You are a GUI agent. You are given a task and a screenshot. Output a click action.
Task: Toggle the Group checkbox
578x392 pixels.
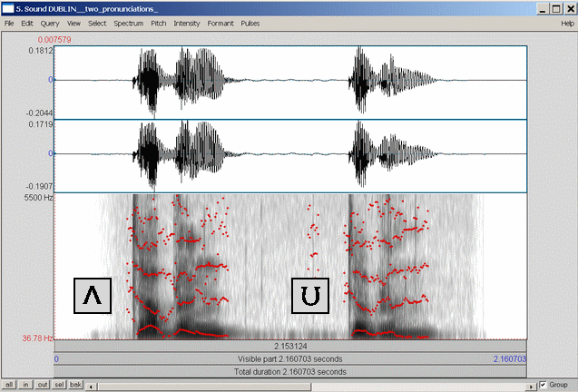[x=544, y=385]
